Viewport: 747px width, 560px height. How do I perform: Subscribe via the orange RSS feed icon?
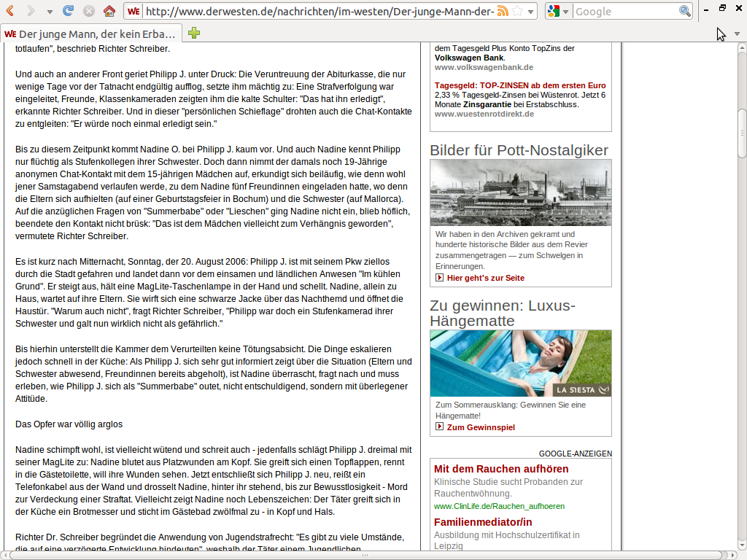tap(503, 11)
